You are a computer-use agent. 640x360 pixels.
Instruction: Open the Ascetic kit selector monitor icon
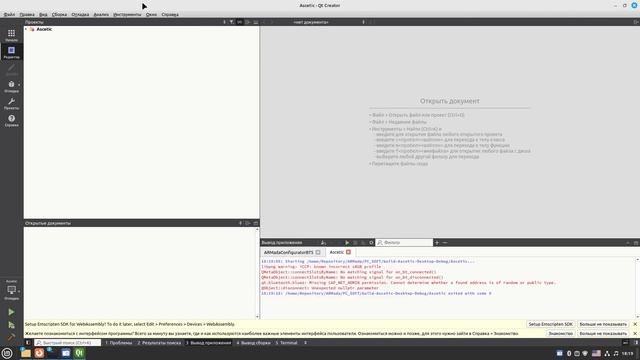[x=11, y=290]
